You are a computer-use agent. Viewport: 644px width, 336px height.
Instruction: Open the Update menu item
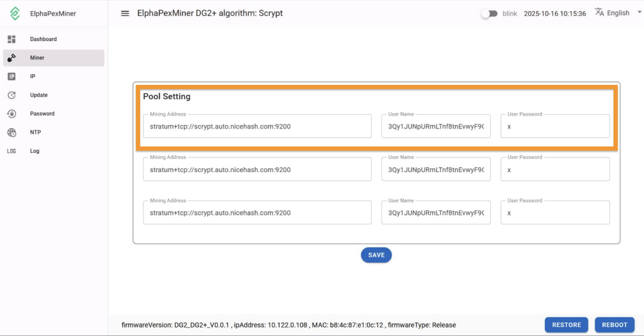(39, 95)
